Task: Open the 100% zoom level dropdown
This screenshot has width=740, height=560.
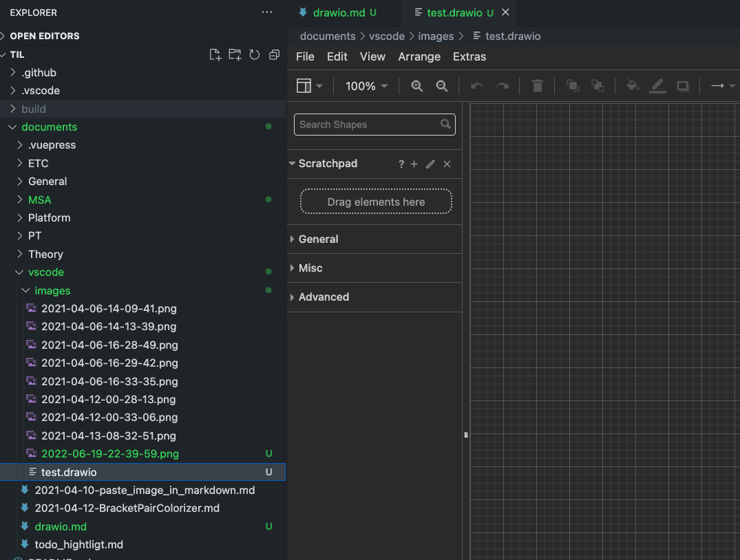Action: (x=366, y=86)
